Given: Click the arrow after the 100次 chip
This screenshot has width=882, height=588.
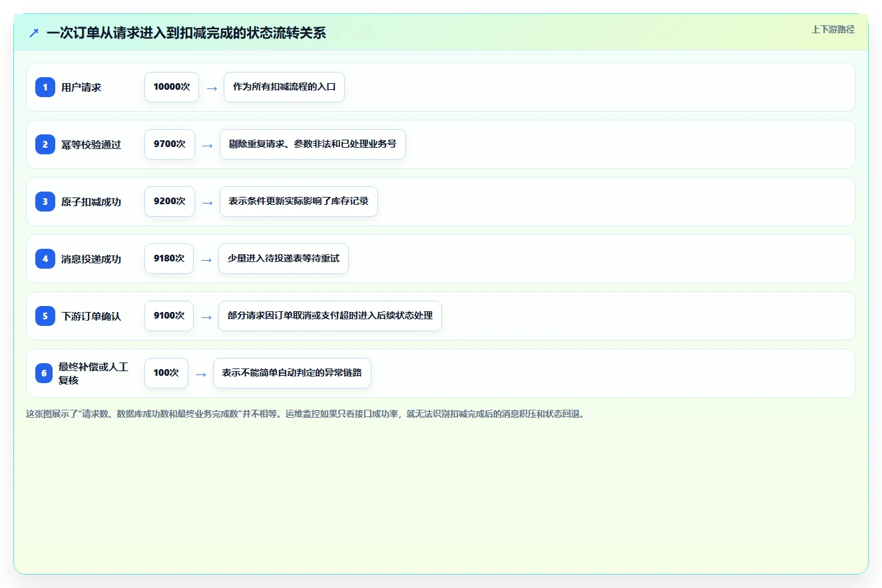Looking at the screenshot, I should (x=201, y=374).
